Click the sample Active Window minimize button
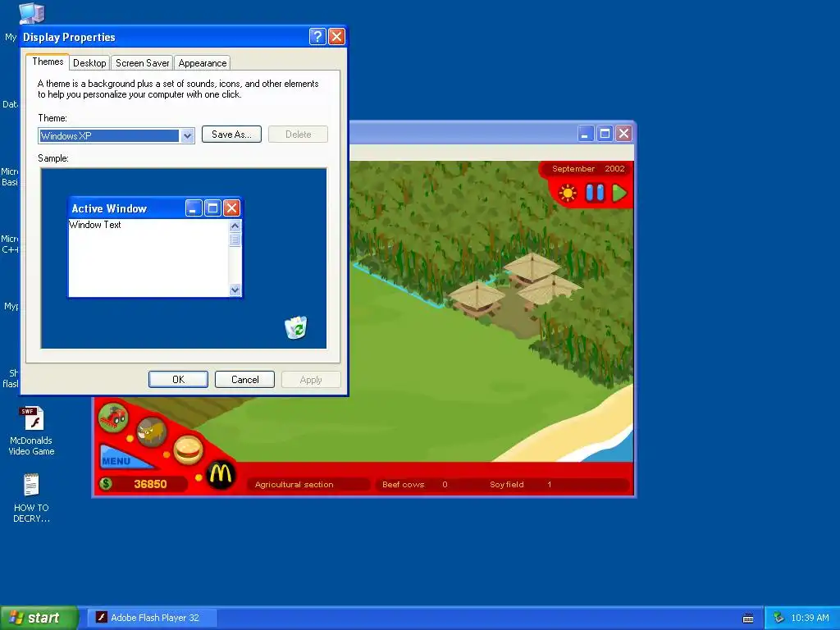840x630 pixels. coord(194,208)
